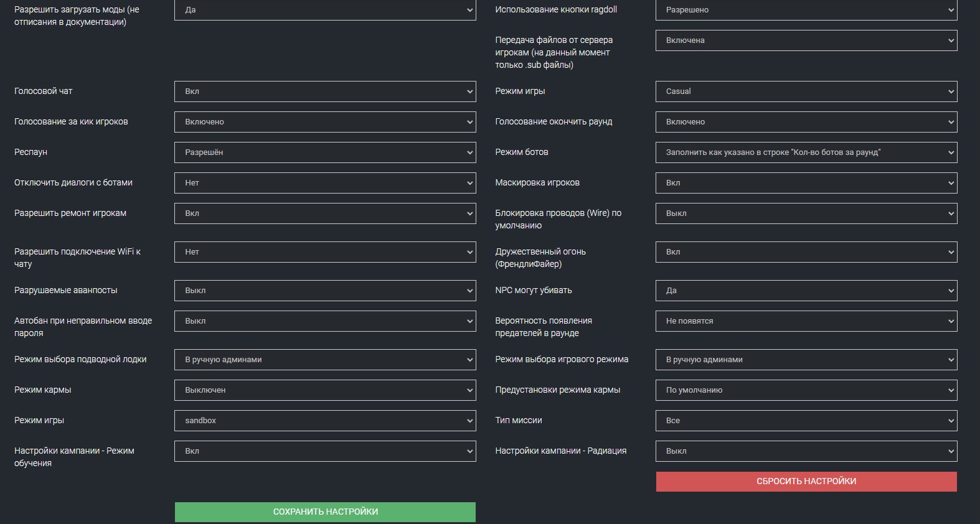Image resolution: width=980 pixels, height=524 pixels.
Task: Expand the «Режим кармы» dropdown
Action: (325, 390)
